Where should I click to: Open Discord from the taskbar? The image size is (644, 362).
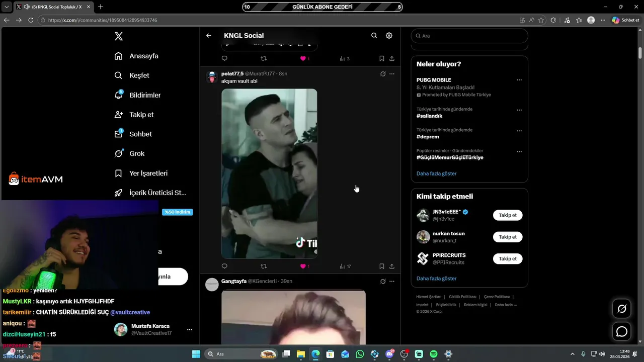point(389,354)
